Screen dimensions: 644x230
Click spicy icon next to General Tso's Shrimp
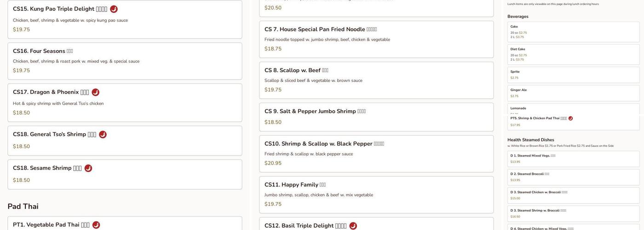(103, 135)
